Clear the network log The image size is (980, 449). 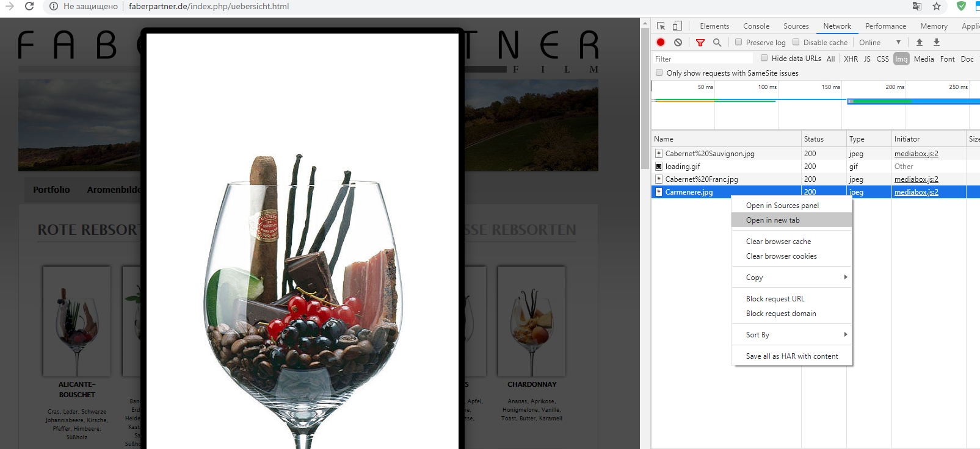pyautogui.click(x=678, y=42)
